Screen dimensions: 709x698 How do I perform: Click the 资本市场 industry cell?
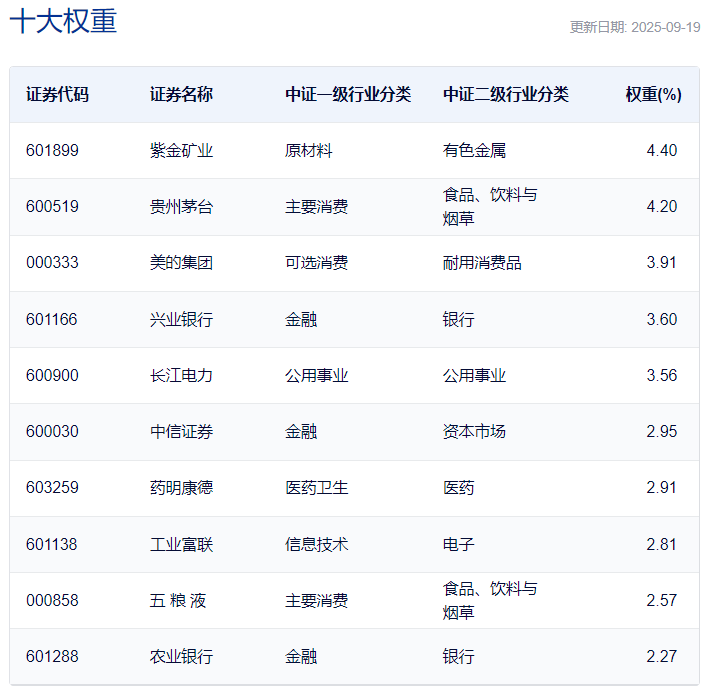(x=474, y=432)
